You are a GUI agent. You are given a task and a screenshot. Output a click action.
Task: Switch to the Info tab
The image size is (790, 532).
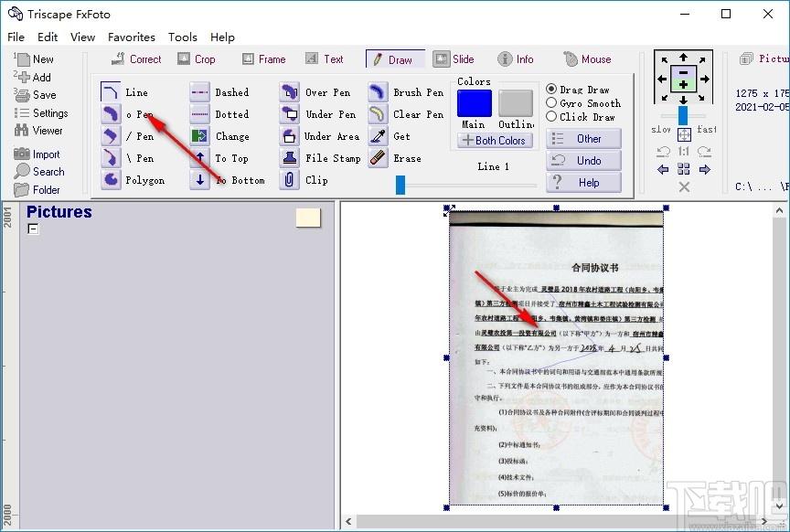point(516,59)
